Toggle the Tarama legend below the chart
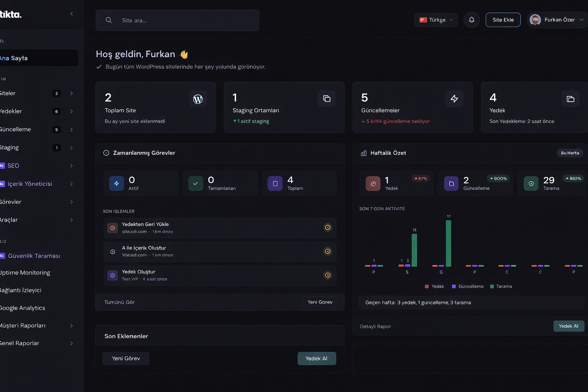Screen dimensions: 588x392 pyautogui.click(x=501, y=286)
